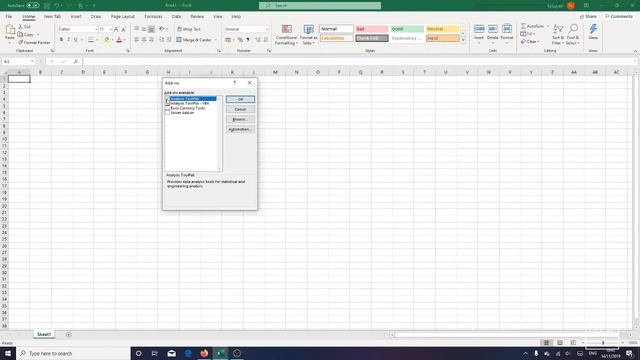This screenshot has height=360, width=640.
Task: Apply Underline formatting
Action: (76, 40)
